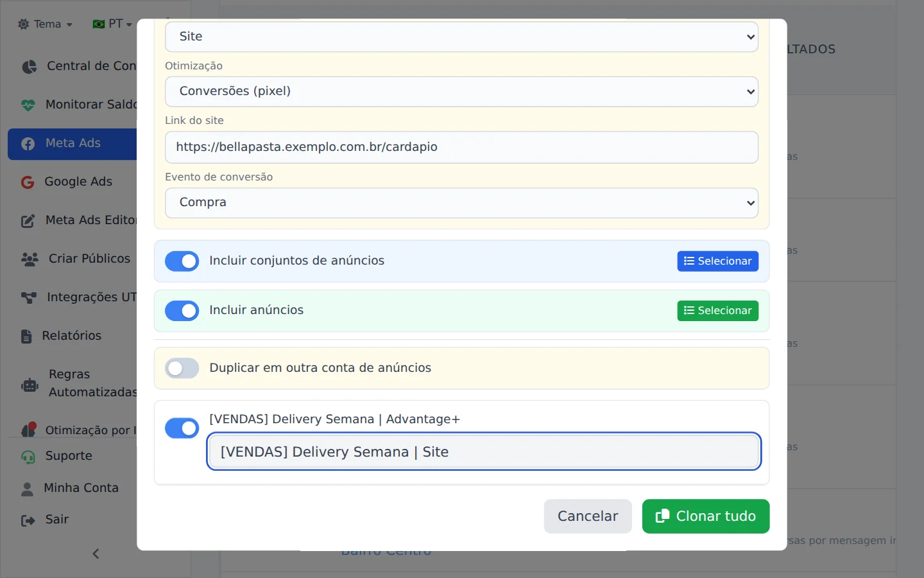
Task: Click the Facebook icon next to Meta Ads
Action: pyautogui.click(x=28, y=144)
